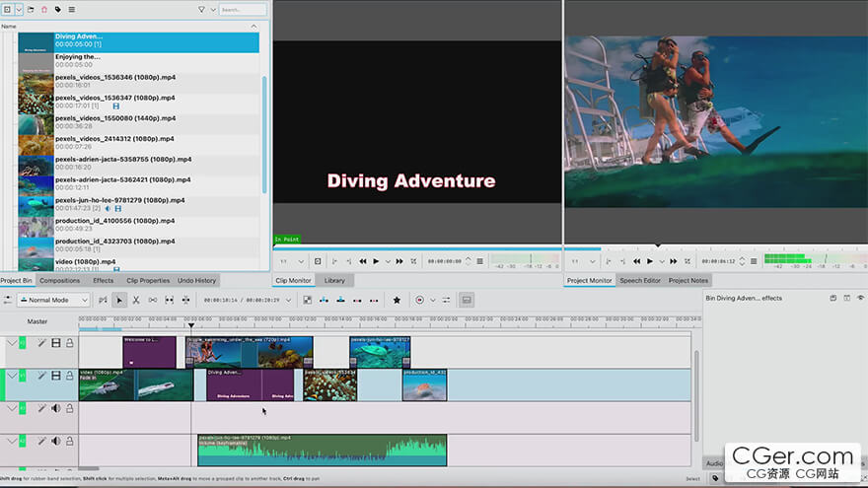Click Clip Monitor timecode stepper arrows
868x488 pixels.
click(x=469, y=261)
